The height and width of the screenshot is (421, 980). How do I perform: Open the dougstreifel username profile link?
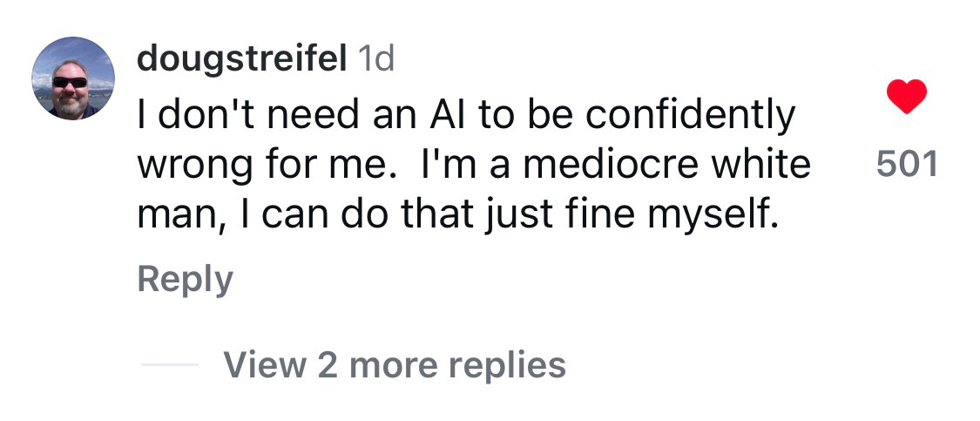pos(242,59)
